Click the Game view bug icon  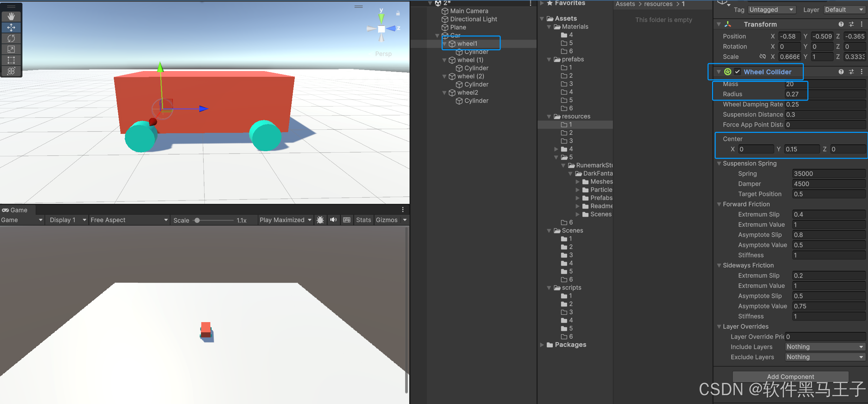[x=320, y=220]
